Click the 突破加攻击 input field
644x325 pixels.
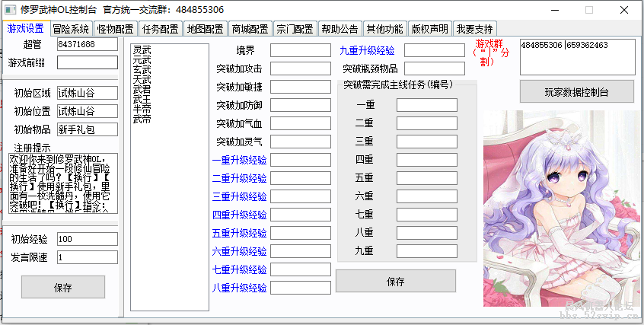(301, 69)
